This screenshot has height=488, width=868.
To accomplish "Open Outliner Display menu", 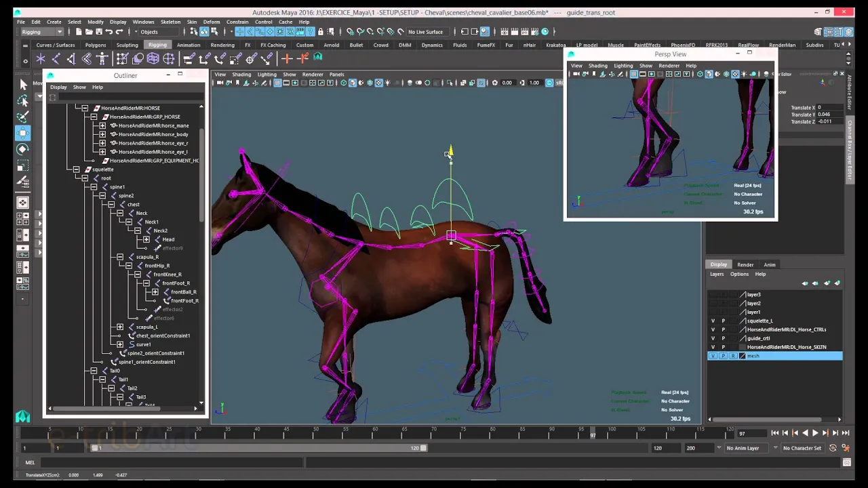I will (x=58, y=87).
